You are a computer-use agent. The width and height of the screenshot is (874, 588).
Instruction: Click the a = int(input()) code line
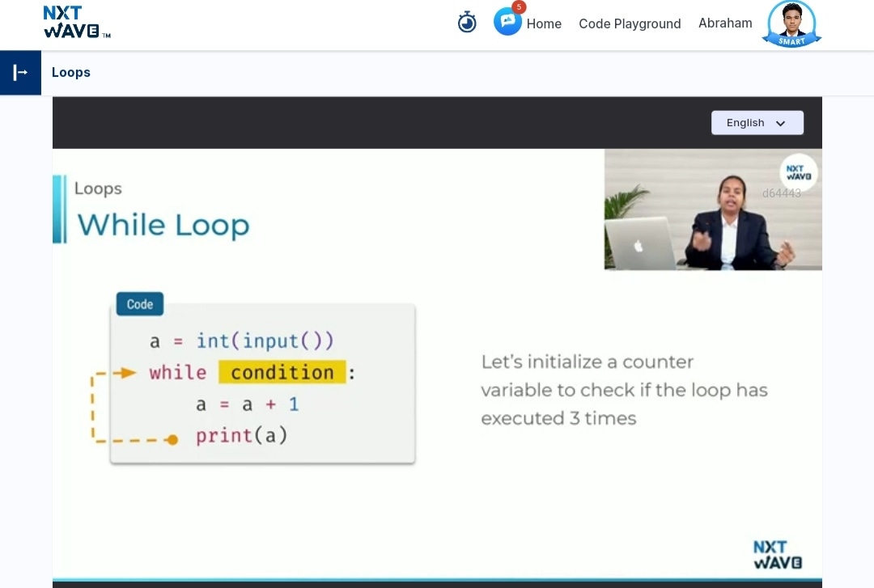point(241,341)
